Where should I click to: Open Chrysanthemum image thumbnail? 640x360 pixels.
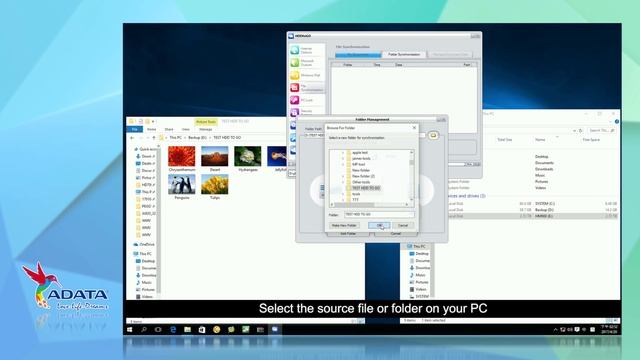[x=182, y=156]
